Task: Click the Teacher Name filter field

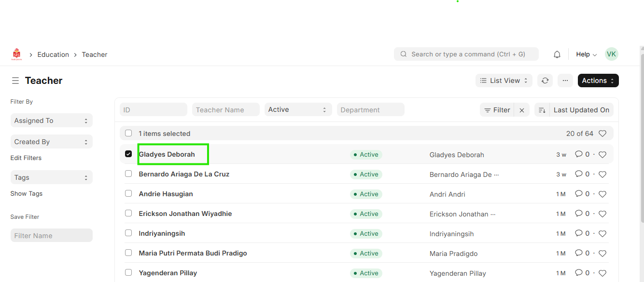Action: click(x=225, y=110)
